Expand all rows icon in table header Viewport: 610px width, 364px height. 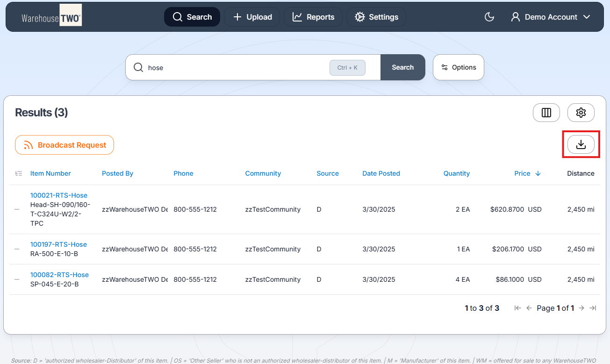[x=19, y=173]
